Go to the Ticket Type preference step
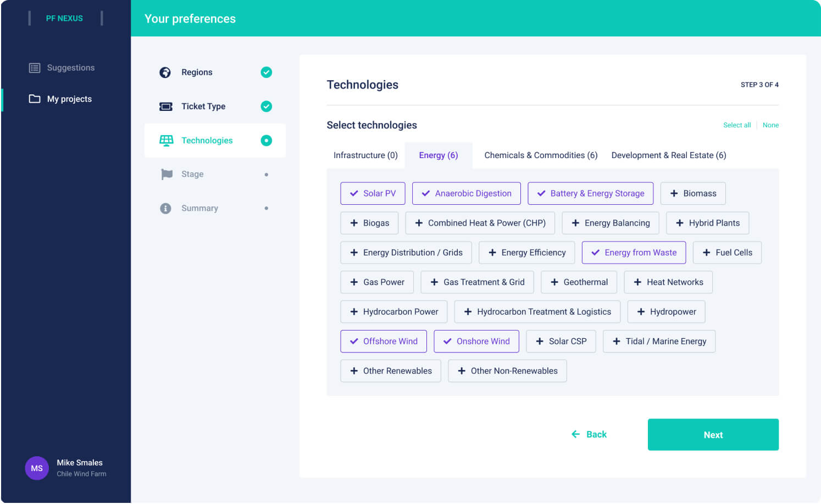Screen dimensions: 821x504 (x=215, y=107)
